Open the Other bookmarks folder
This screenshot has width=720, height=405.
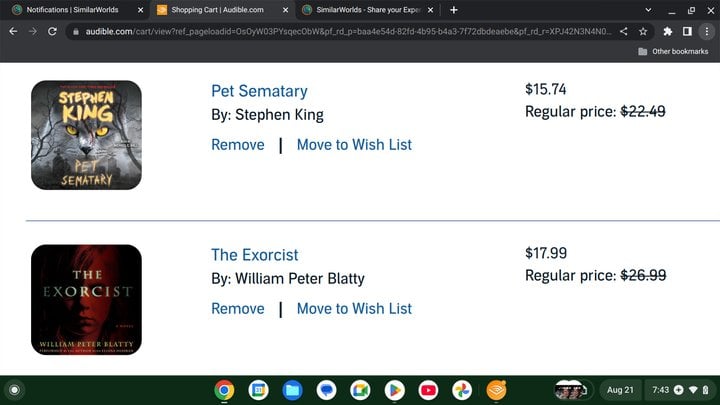coord(673,51)
